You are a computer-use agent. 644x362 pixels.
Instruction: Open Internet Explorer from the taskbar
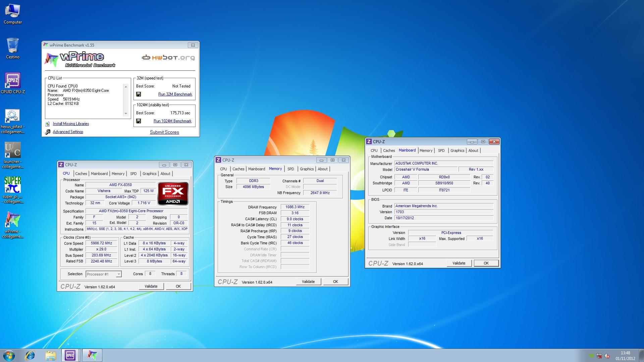30,355
